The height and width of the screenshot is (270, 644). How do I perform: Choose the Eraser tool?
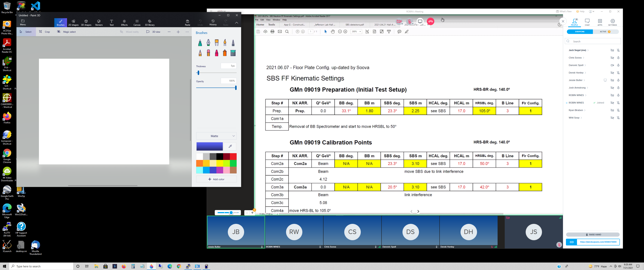[x=208, y=53]
